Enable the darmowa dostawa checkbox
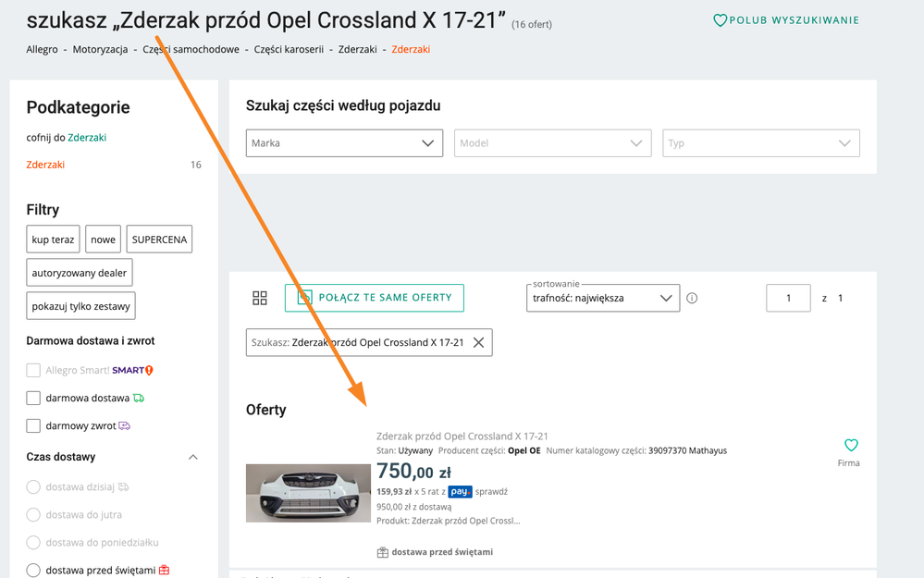 pyautogui.click(x=33, y=398)
